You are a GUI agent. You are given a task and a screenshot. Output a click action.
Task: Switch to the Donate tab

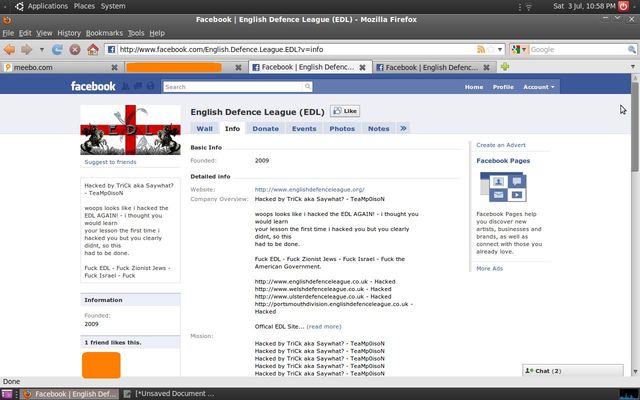coord(265,128)
